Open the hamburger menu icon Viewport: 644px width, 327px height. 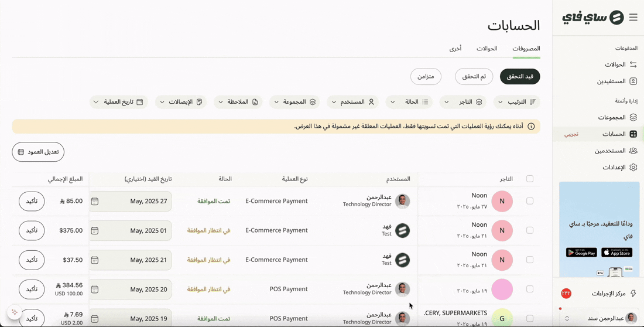(x=633, y=17)
